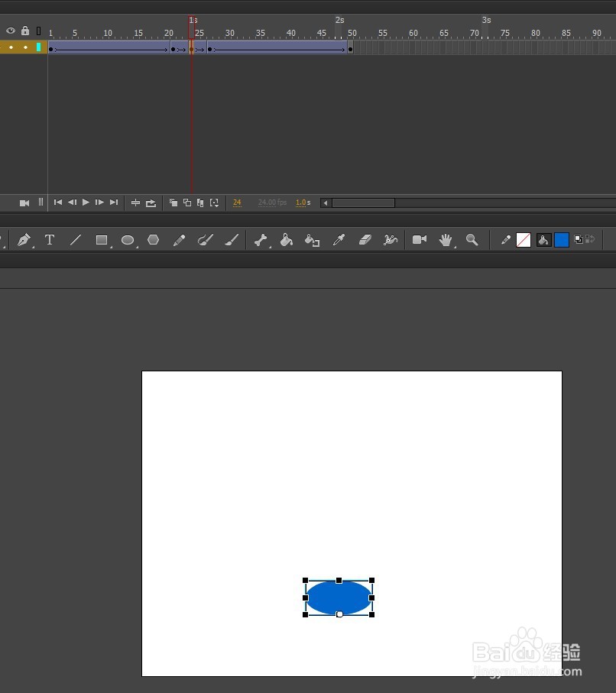616x693 pixels.
Task: Step back one frame
Action: coord(73,202)
